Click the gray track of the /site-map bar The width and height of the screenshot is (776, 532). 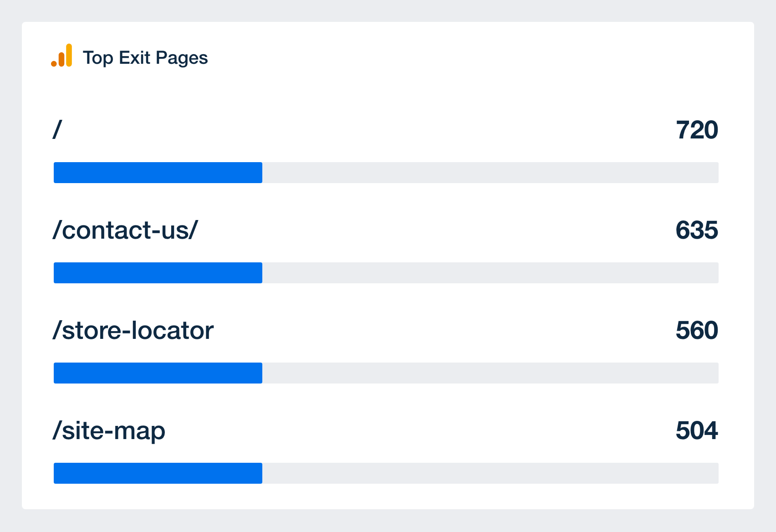(x=490, y=473)
